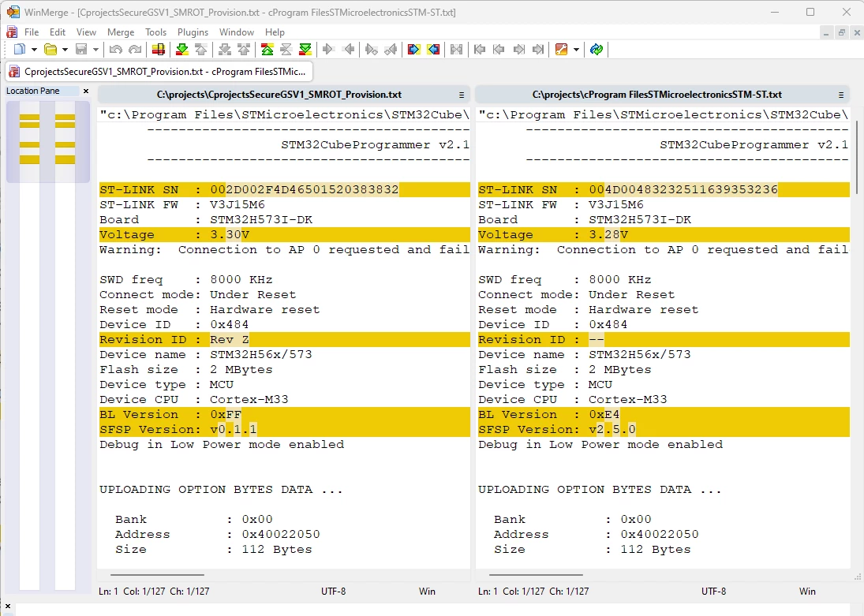
Task: Open the File menu
Action: coord(32,32)
